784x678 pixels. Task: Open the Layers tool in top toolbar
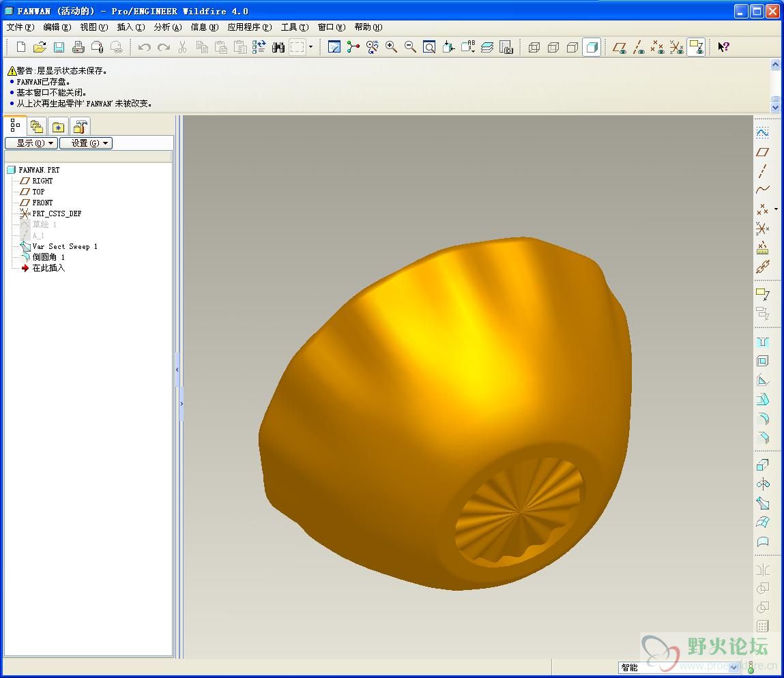[x=487, y=47]
